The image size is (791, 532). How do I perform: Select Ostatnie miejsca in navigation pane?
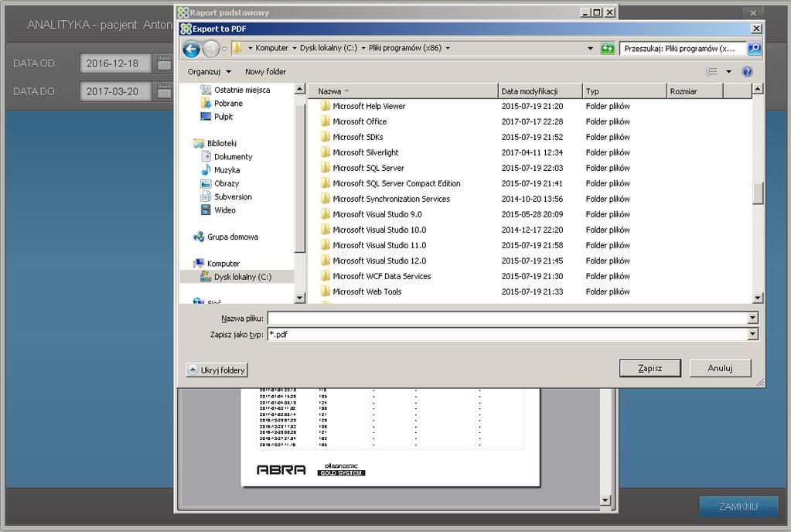(242, 90)
